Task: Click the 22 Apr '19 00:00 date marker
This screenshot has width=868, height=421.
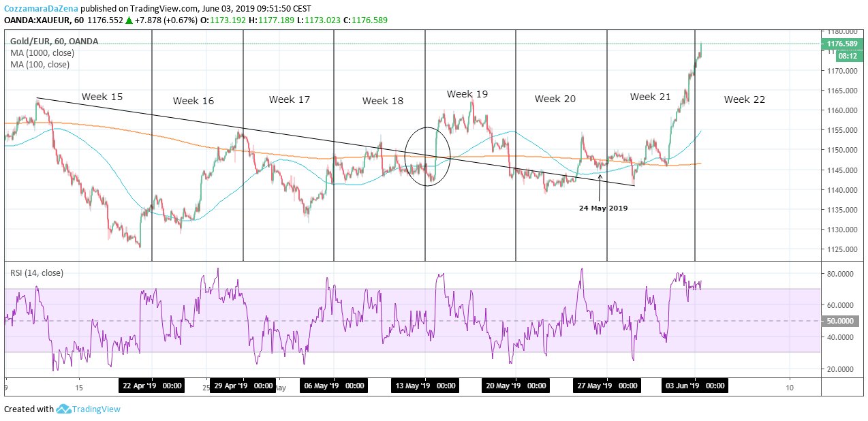Action: point(152,386)
